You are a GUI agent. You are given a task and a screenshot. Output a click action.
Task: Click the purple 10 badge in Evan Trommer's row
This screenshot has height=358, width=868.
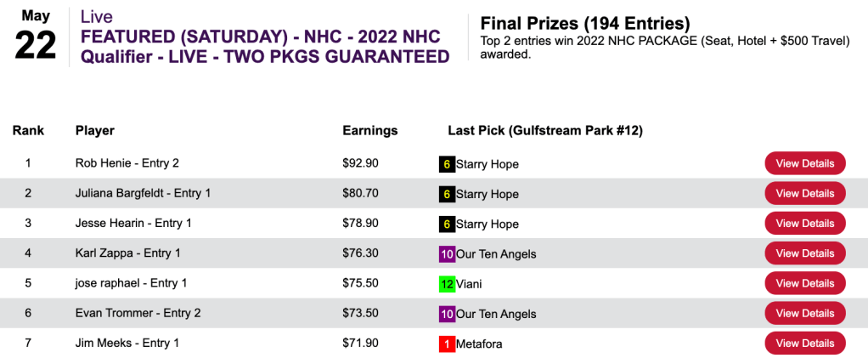447,313
